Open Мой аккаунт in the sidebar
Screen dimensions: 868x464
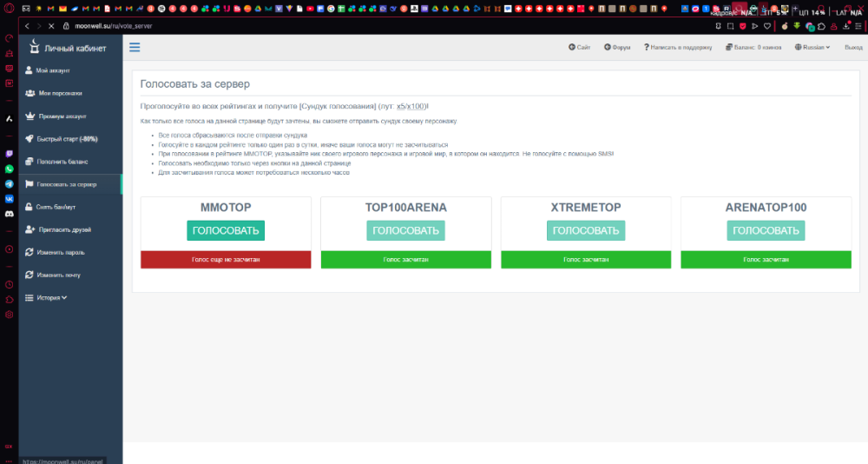pyautogui.click(x=52, y=70)
